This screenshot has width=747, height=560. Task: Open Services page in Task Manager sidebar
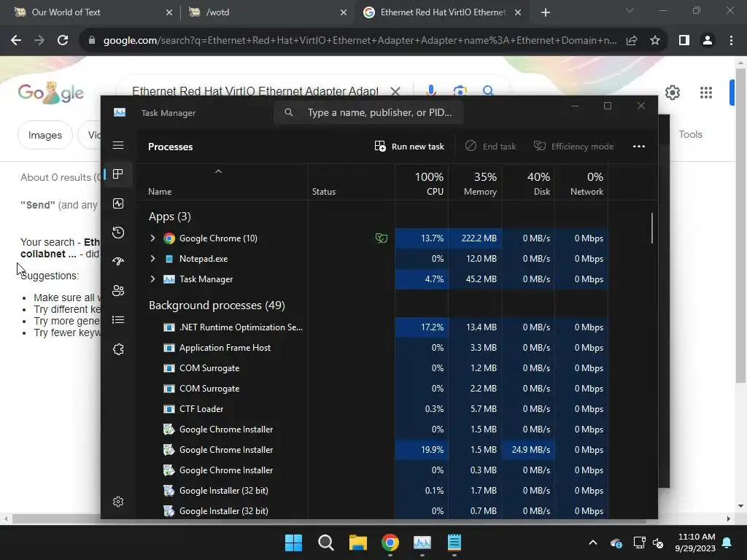point(118,349)
